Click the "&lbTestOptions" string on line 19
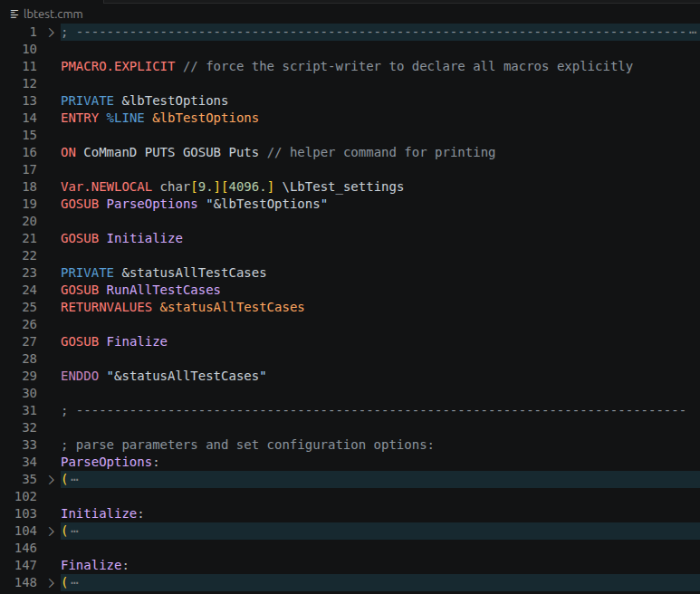 point(266,204)
